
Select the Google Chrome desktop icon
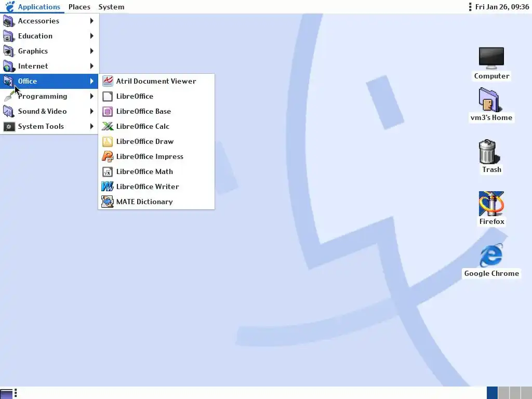coord(491,255)
